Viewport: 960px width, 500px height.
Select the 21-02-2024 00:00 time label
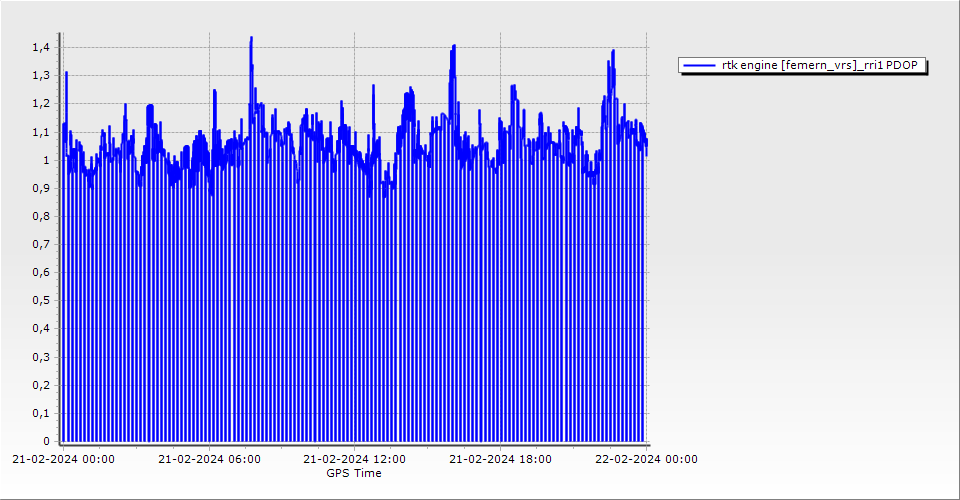63,460
